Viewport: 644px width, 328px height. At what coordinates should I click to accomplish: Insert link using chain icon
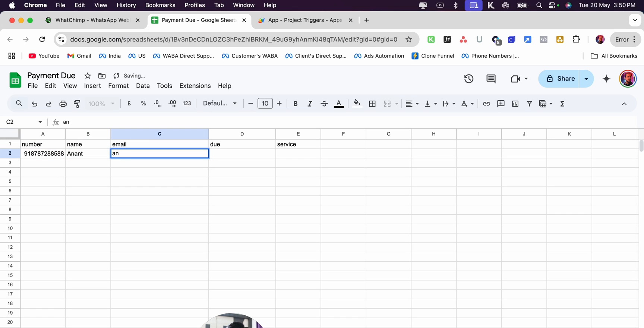click(x=486, y=104)
